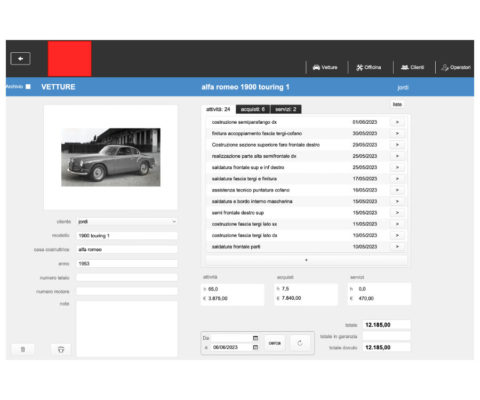Image resolution: width=480 pixels, height=400 pixels.
Task: Click servizi total 470,00
Action: pyautogui.click(x=366, y=298)
